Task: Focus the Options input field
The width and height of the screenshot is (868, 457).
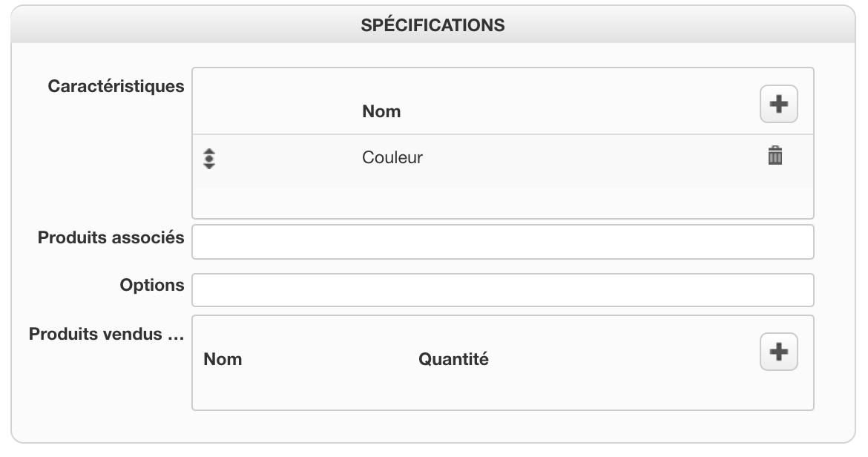Action: click(502, 290)
